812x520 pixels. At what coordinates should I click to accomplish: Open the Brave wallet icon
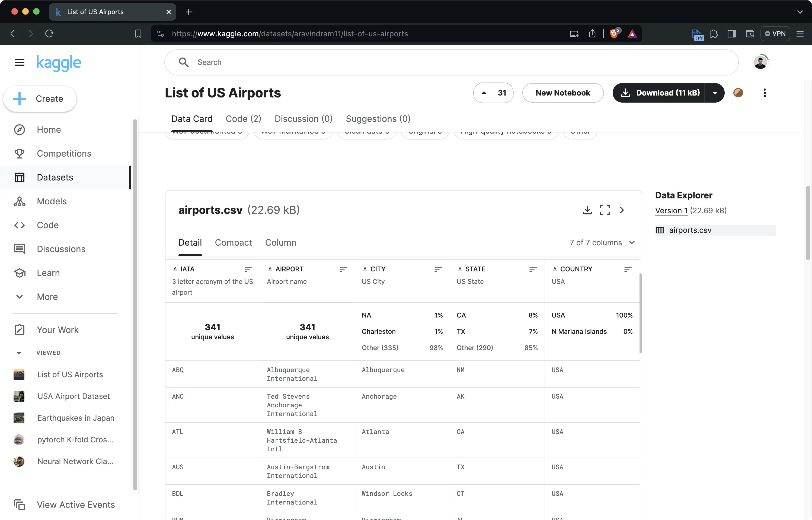(x=750, y=34)
